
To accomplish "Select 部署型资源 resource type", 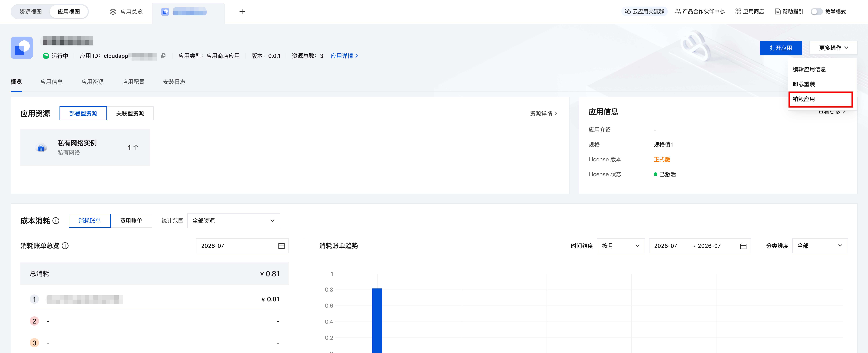I will point(83,113).
